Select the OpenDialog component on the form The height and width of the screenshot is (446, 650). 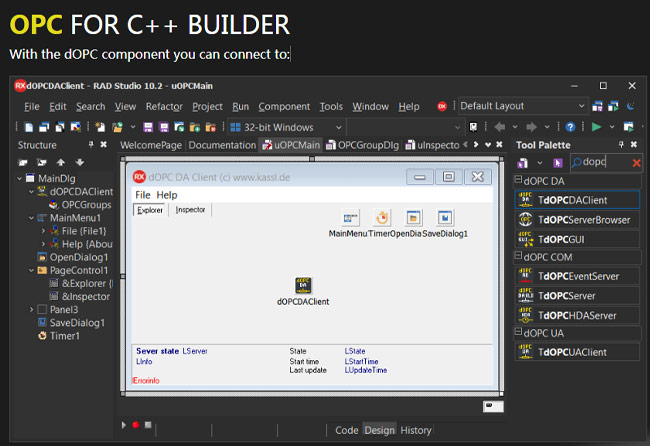pos(413,218)
